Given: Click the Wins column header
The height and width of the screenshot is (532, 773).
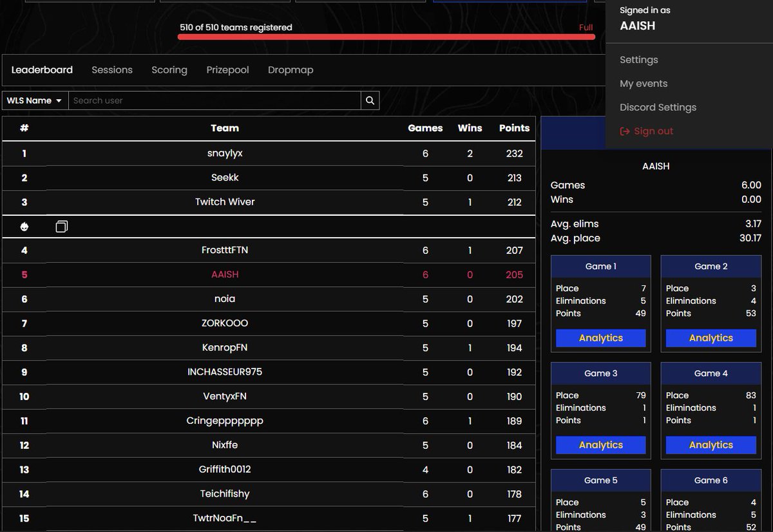Looking at the screenshot, I should point(470,128).
